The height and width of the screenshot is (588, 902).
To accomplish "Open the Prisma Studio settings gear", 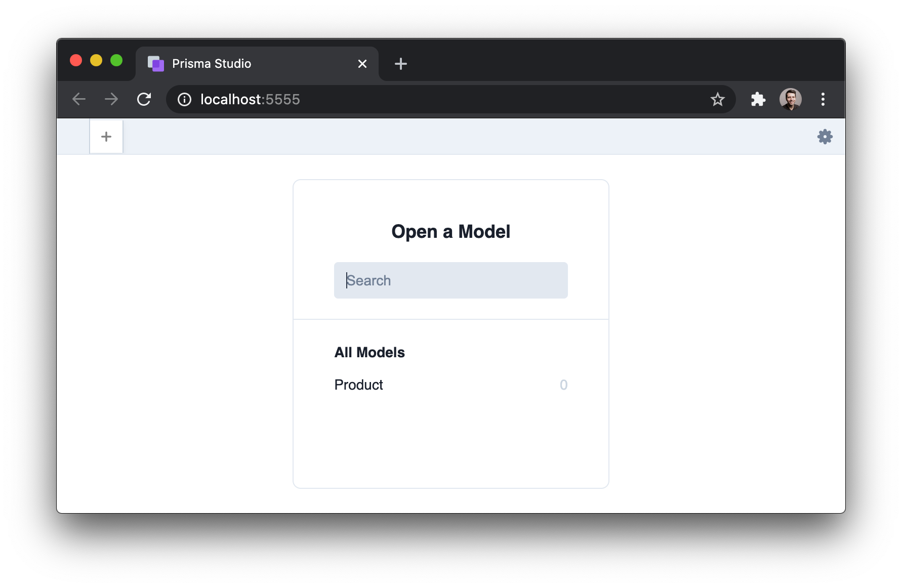I will [x=825, y=137].
